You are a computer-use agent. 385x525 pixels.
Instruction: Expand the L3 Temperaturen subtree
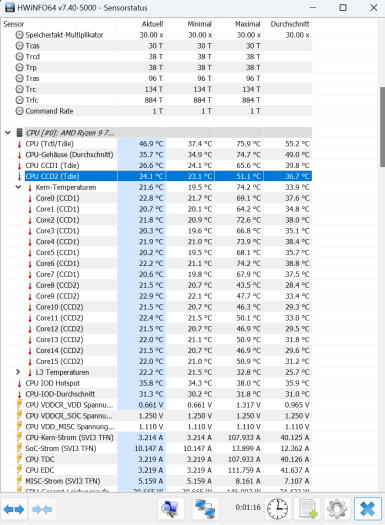tap(18, 372)
